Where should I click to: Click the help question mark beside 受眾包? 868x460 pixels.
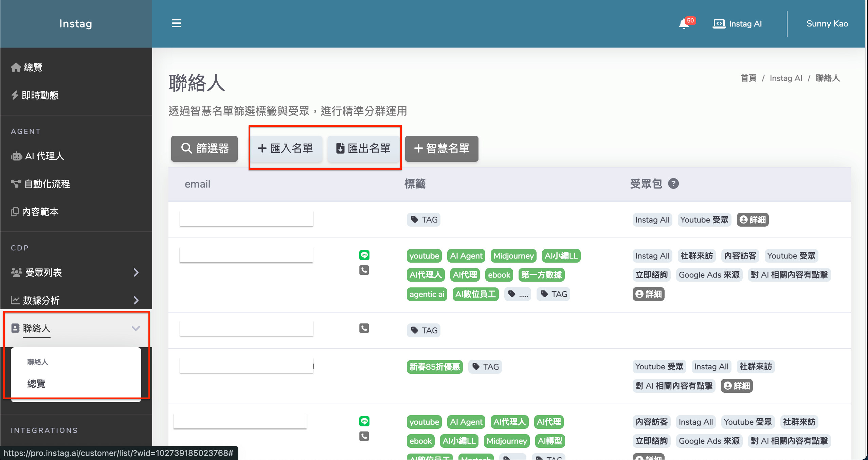click(x=673, y=184)
